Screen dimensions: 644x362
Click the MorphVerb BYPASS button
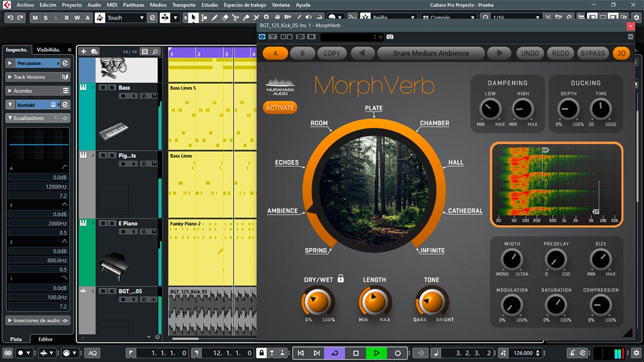593,53
